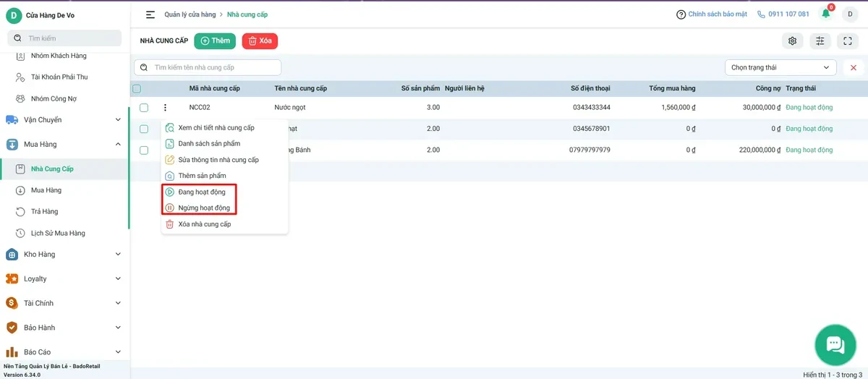
Task: Click the Báo Cáo chart icon
Action: [12, 352]
